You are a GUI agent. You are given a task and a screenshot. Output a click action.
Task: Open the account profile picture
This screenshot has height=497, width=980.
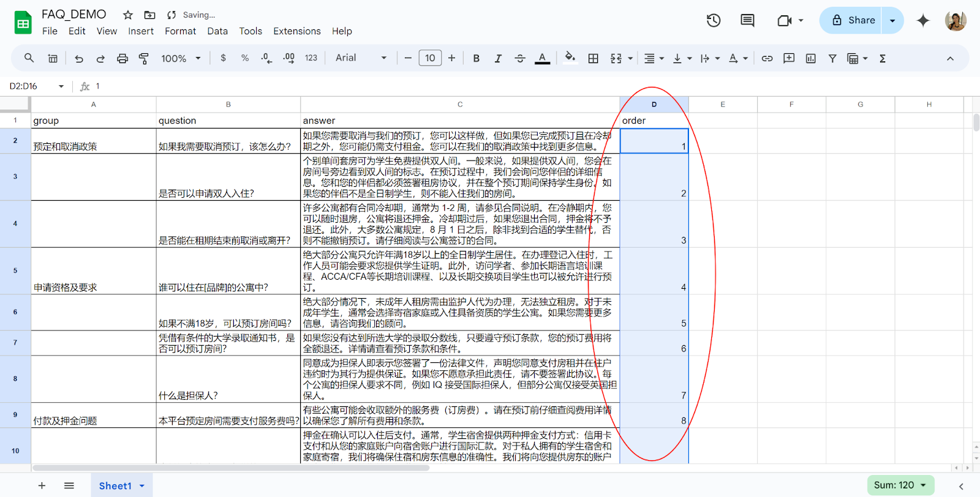[956, 20]
